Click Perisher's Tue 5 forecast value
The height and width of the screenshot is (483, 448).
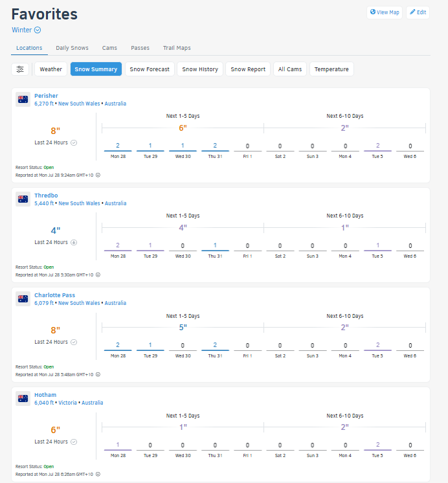[x=377, y=146]
